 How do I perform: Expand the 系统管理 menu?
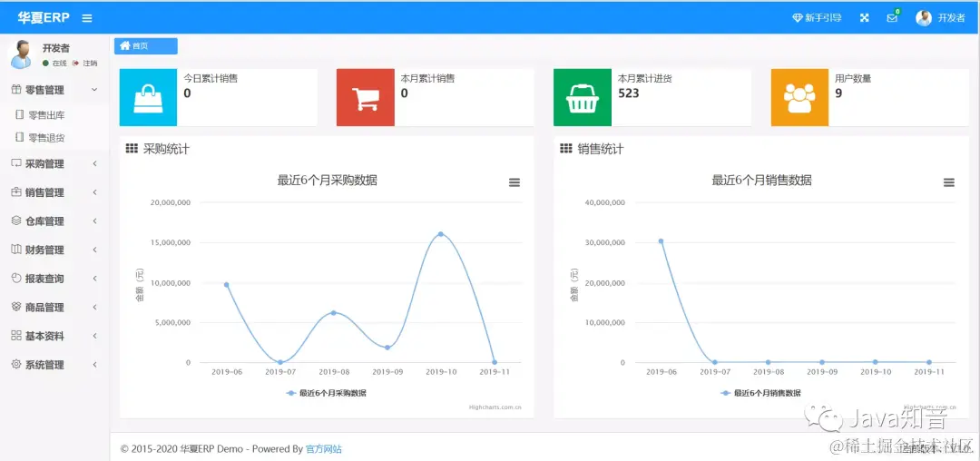tap(54, 365)
